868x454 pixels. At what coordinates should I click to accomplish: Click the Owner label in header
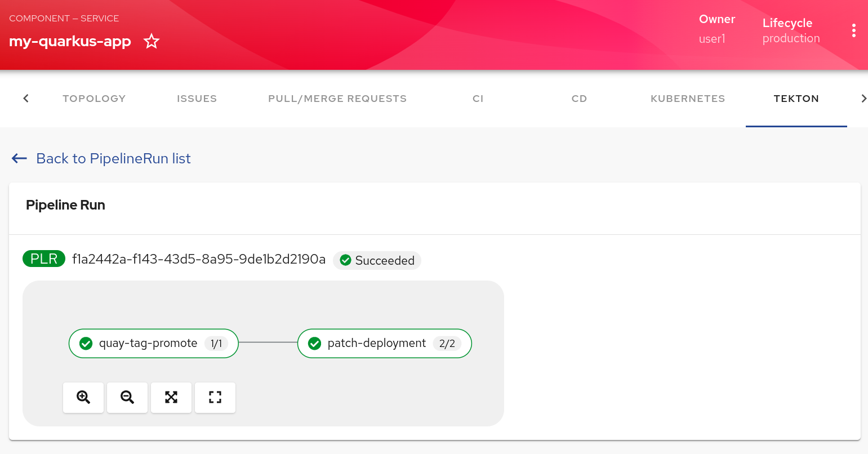click(717, 19)
